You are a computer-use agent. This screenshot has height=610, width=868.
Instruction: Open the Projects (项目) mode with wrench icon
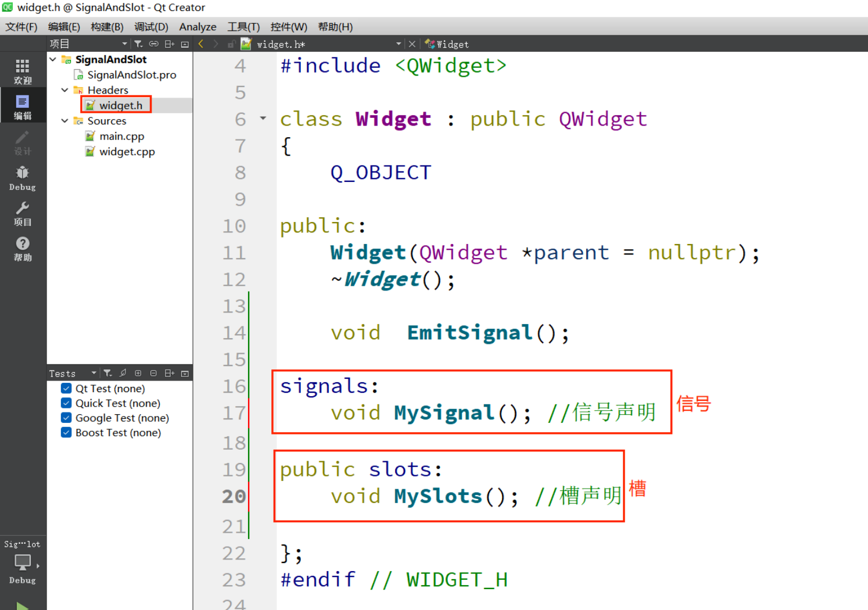tap(23, 213)
